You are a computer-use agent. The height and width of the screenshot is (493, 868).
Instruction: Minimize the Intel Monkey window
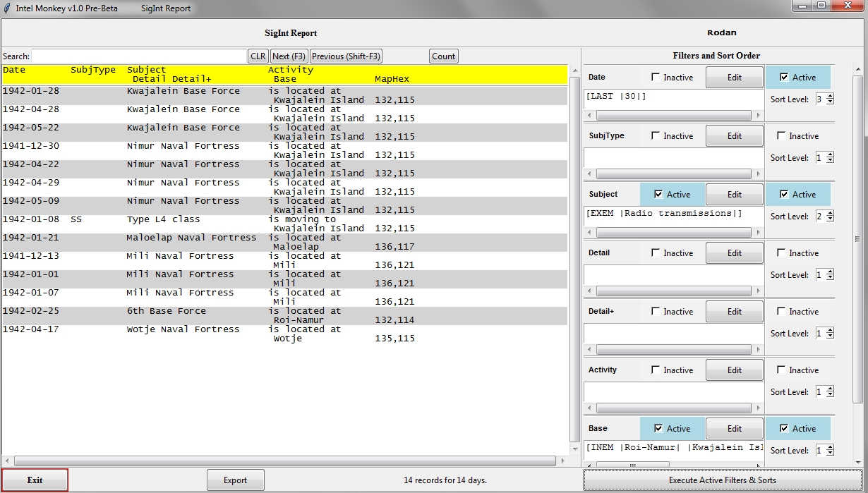(802, 6)
